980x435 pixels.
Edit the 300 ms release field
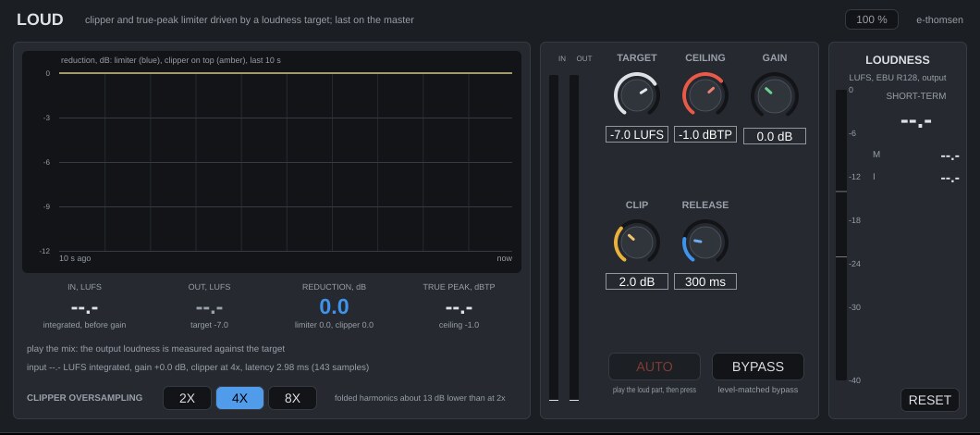click(705, 281)
